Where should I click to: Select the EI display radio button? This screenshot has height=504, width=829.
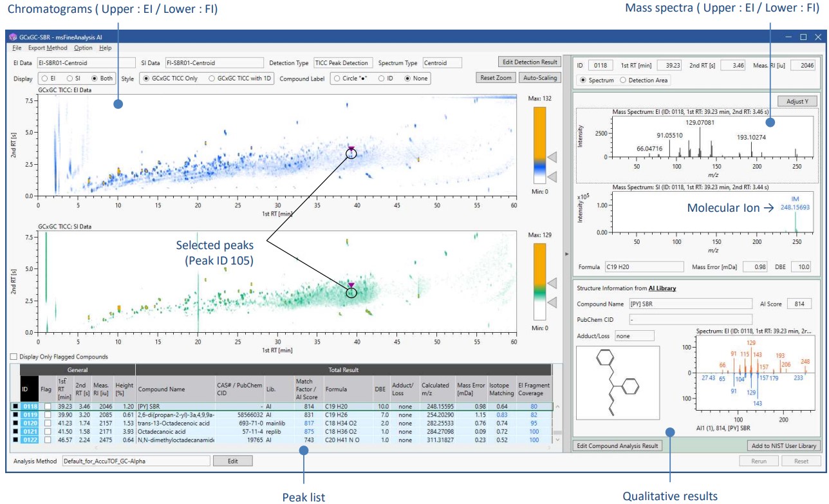point(44,78)
